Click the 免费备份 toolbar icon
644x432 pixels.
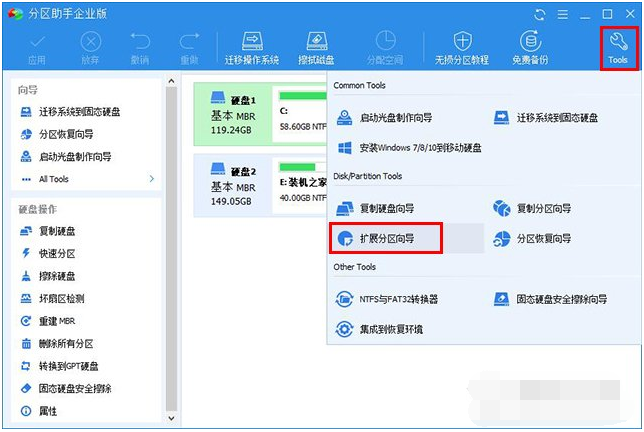coord(531,47)
